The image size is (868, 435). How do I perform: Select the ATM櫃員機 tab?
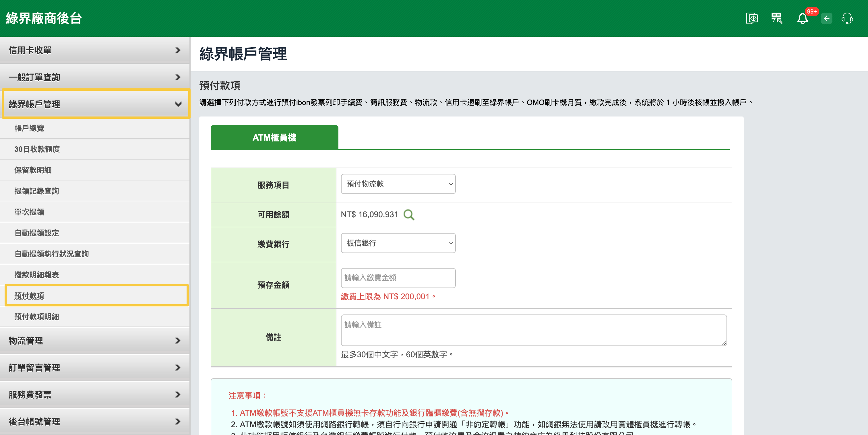click(x=274, y=137)
